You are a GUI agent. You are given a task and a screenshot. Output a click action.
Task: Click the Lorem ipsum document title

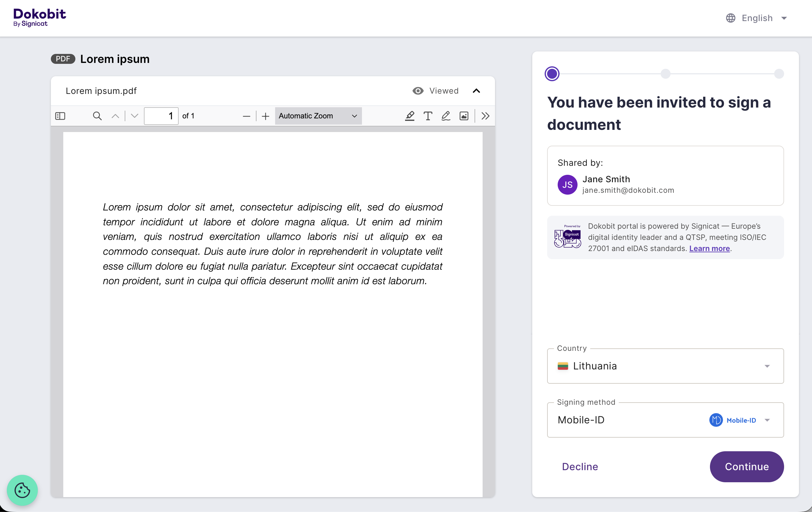[115, 59]
